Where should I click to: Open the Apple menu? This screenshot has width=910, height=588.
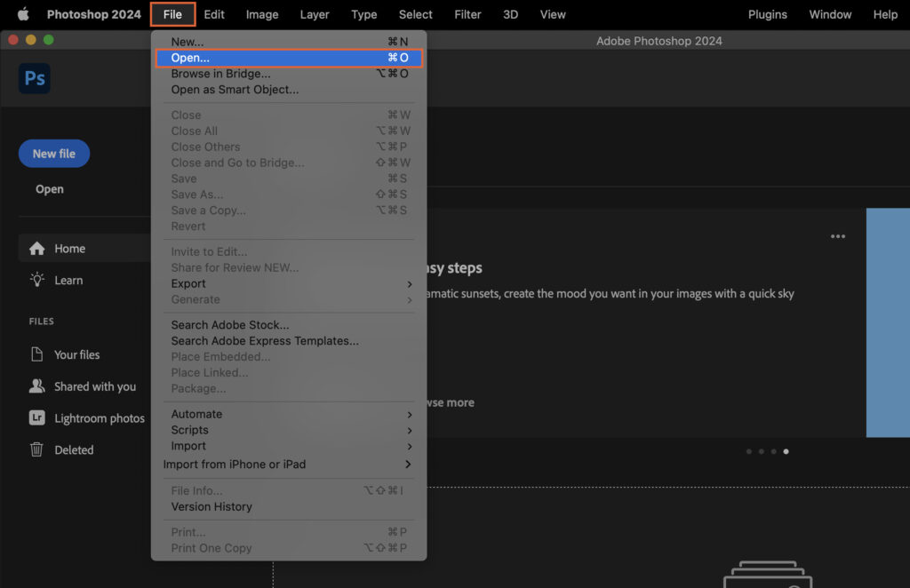pyautogui.click(x=22, y=14)
